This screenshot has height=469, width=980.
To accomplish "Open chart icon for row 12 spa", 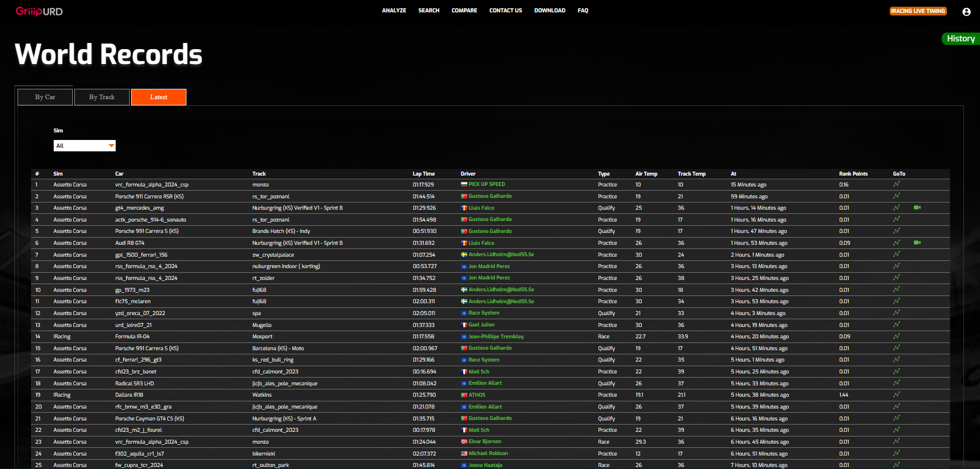I will pyautogui.click(x=896, y=312).
